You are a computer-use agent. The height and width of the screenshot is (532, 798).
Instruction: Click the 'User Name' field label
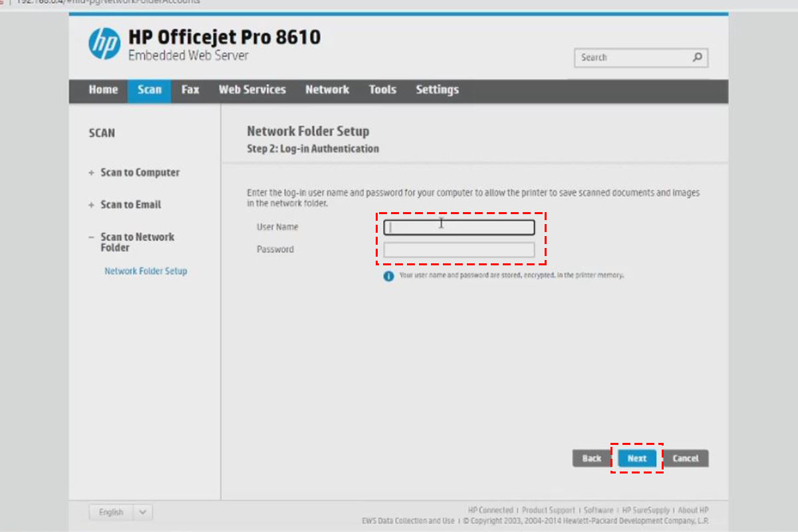point(277,227)
